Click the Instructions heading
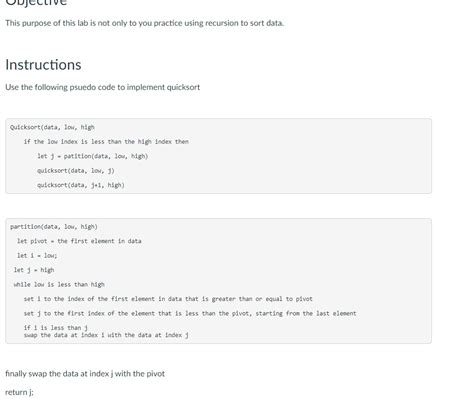Image resolution: width=474 pixels, height=399 pixels. pyautogui.click(x=43, y=65)
